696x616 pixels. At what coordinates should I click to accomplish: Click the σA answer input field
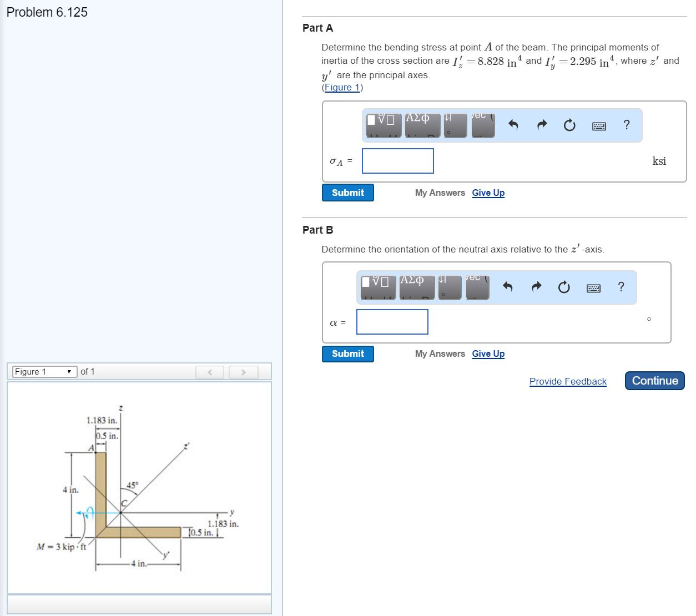pos(398,161)
